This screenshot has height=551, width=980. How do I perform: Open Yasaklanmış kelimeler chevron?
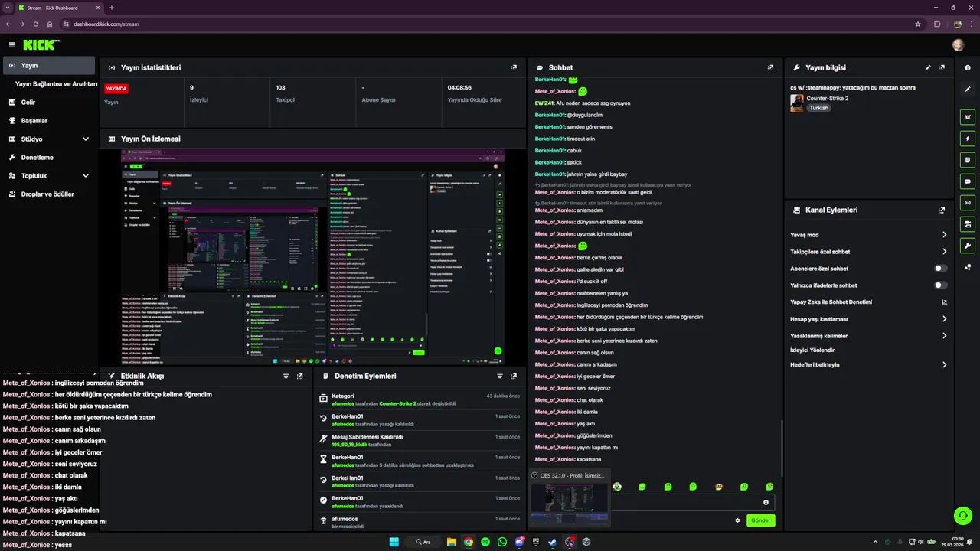944,336
